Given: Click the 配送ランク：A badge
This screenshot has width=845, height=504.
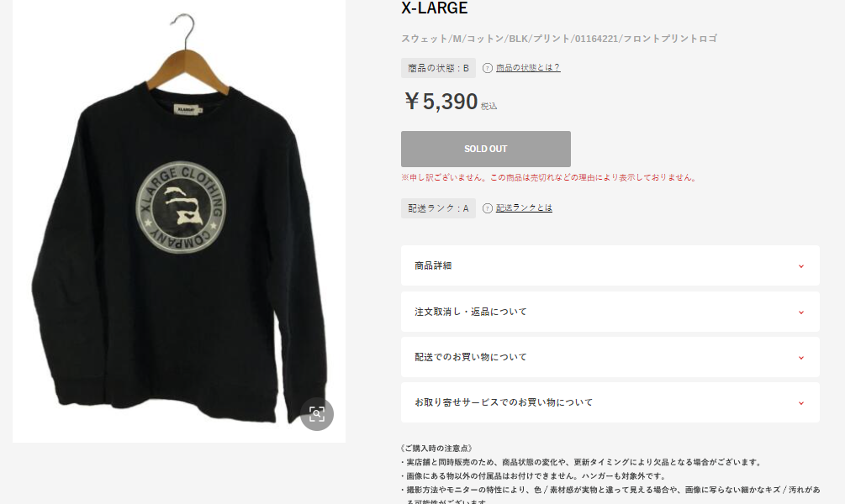Looking at the screenshot, I should click(438, 208).
